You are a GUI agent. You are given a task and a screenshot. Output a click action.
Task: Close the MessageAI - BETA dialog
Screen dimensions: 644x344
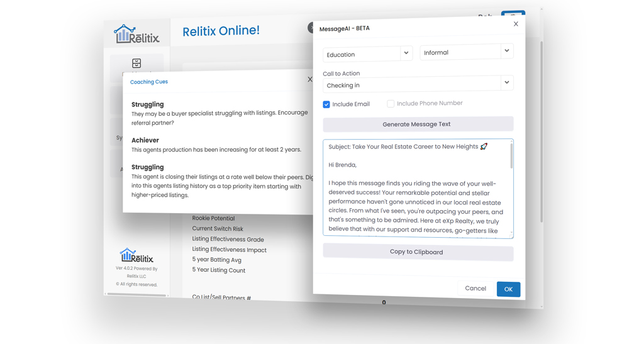tap(516, 24)
